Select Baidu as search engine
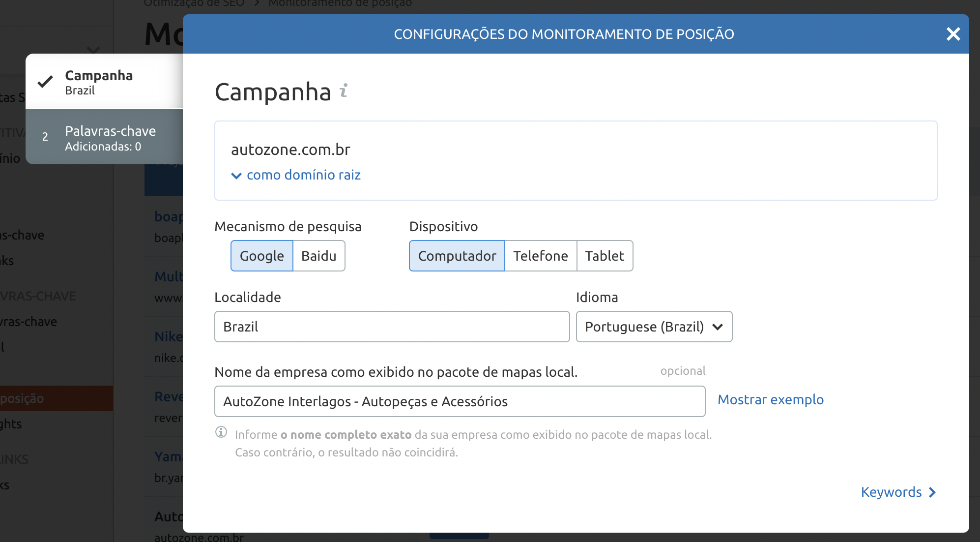This screenshot has width=980, height=542. point(319,256)
